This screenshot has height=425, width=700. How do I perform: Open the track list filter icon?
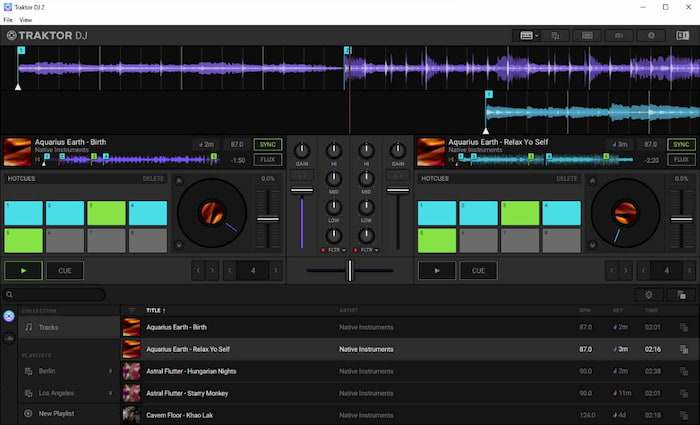(132, 310)
